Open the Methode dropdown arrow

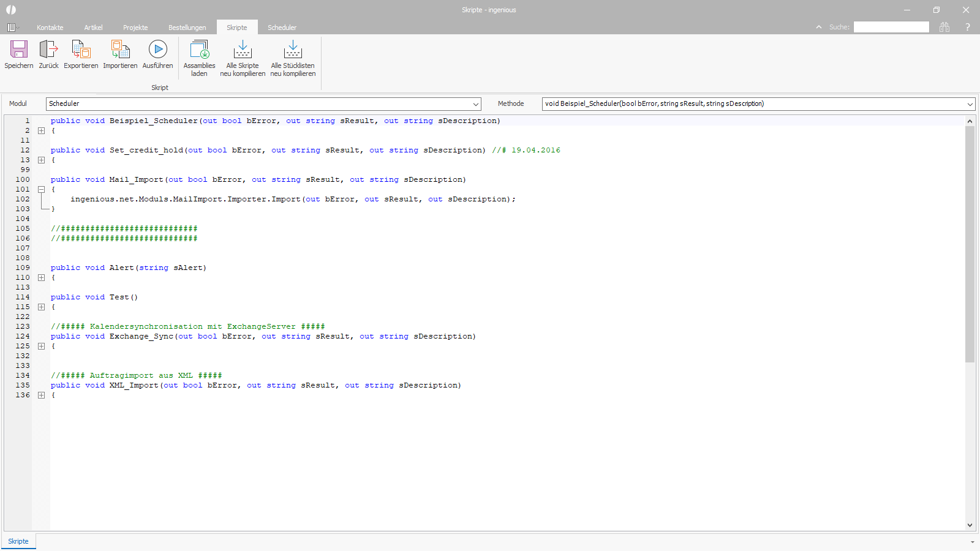pyautogui.click(x=970, y=104)
